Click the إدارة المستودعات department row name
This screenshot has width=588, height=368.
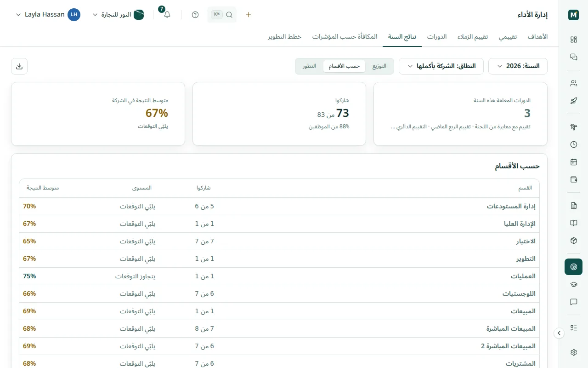(511, 207)
